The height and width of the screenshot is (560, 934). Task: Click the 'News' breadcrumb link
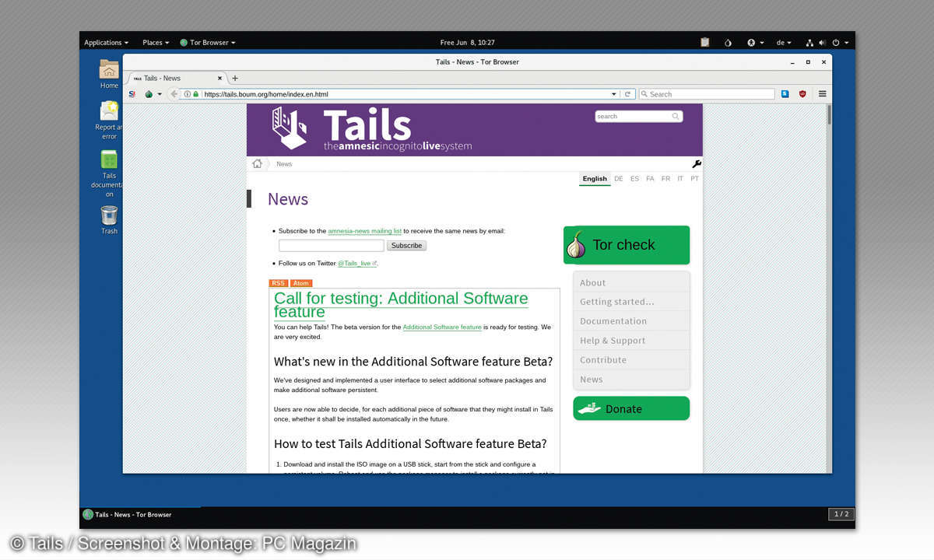click(284, 164)
